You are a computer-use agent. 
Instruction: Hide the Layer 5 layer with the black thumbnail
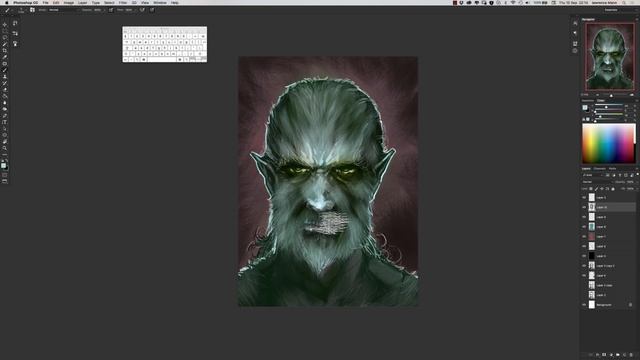click(x=584, y=256)
